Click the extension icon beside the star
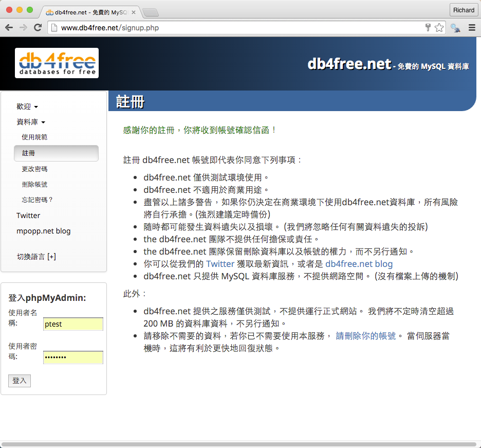 (x=455, y=28)
